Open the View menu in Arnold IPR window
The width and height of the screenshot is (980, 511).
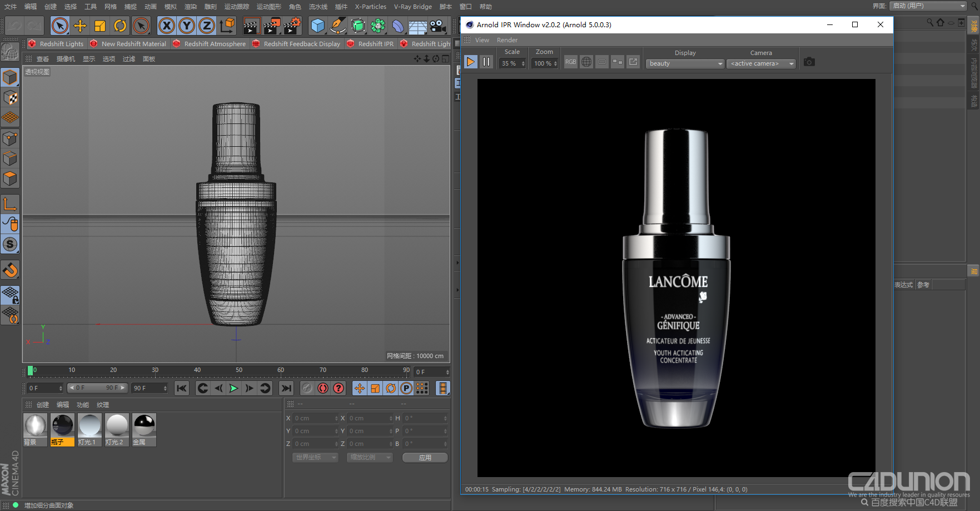click(482, 40)
